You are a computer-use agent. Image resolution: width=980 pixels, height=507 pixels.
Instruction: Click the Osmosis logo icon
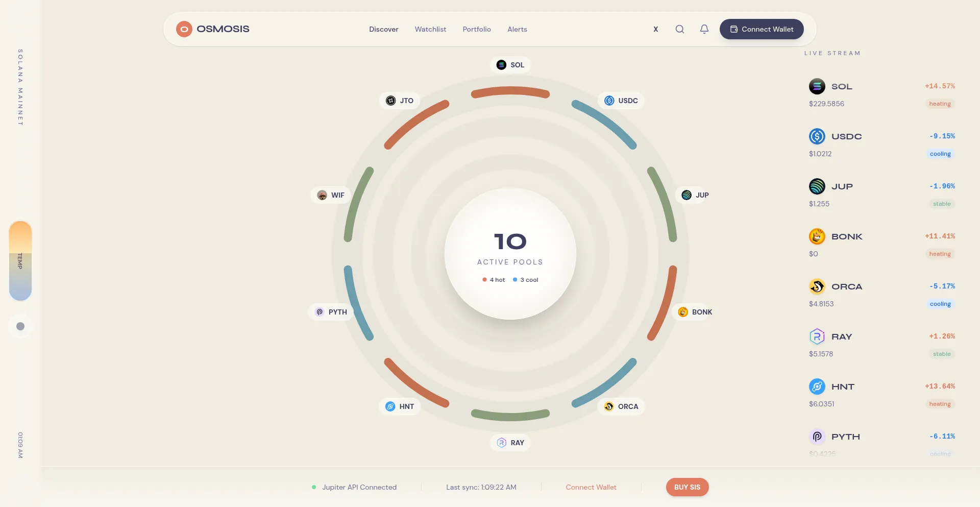(x=184, y=29)
